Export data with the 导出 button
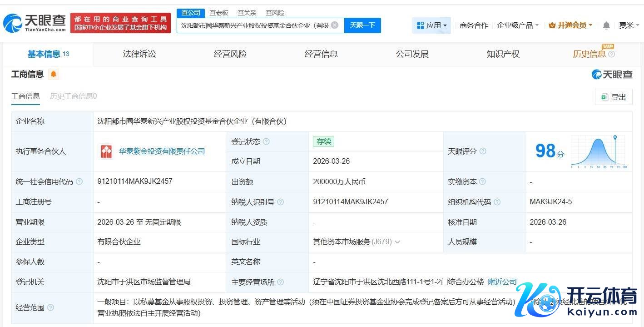 click(614, 97)
